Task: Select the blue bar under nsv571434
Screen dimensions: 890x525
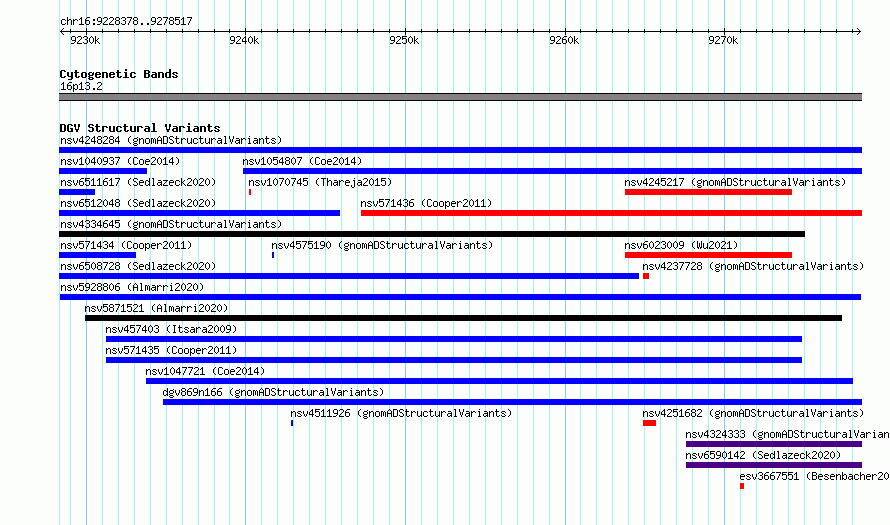Action: (x=97, y=255)
